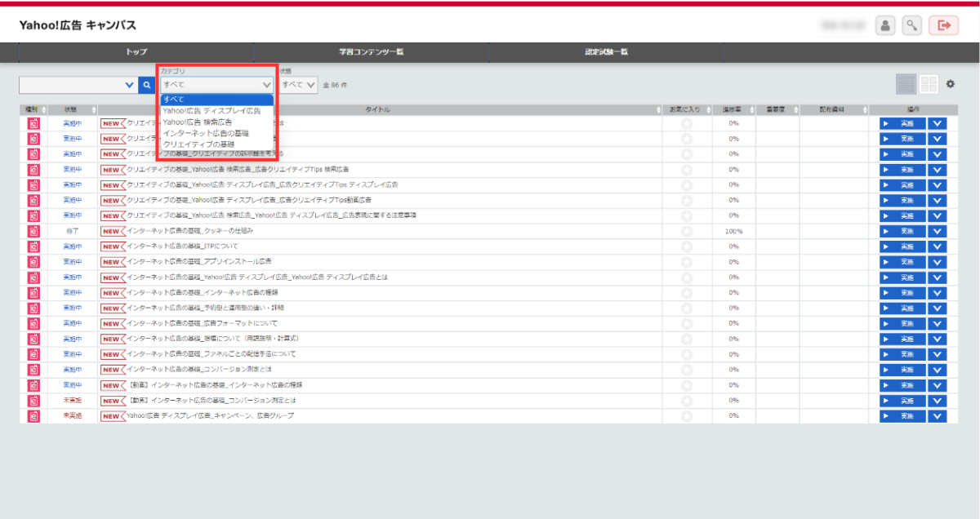The image size is (980, 519).
Task: Open the 認定試験一覧 navigation tab
Action: tap(606, 52)
